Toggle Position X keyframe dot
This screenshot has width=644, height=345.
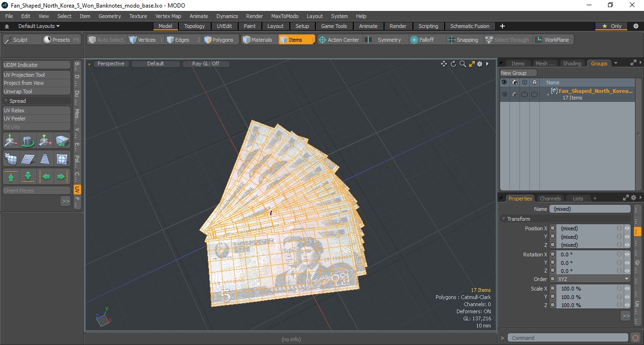pos(553,228)
